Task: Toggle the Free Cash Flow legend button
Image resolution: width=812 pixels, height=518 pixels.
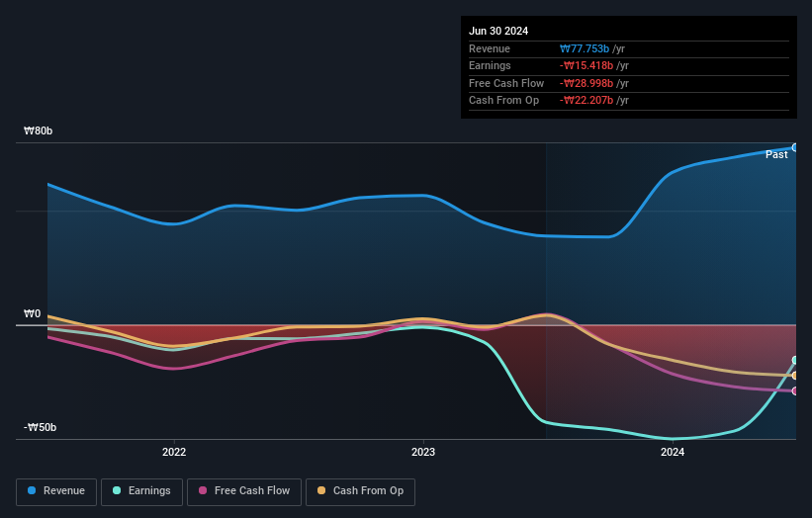Action: pos(244,491)
